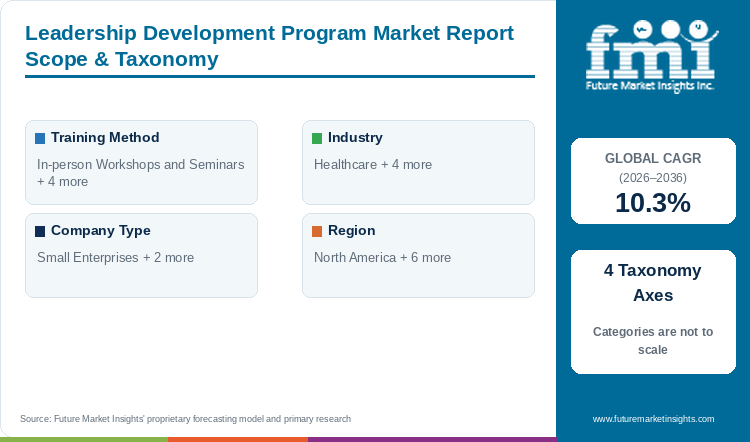The width and height of the screenshot is (750, 442).
Task: Click the '4 Taxonomy Axes' text
Action: click(x=653, y=283)
